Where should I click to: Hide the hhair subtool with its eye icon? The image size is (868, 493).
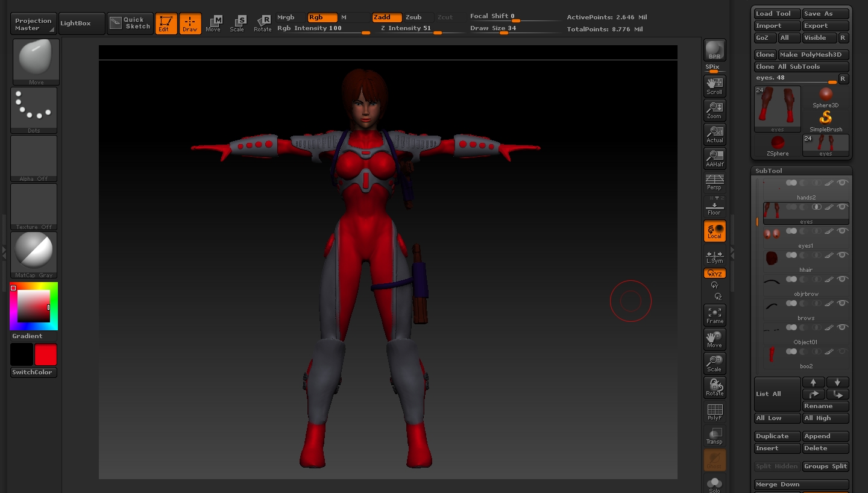pos(843,255)
